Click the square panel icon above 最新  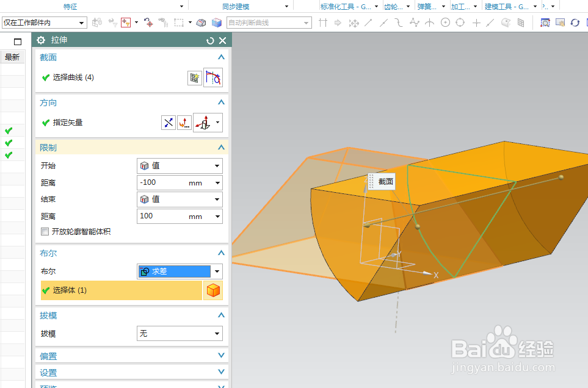(x=18, y=41)
